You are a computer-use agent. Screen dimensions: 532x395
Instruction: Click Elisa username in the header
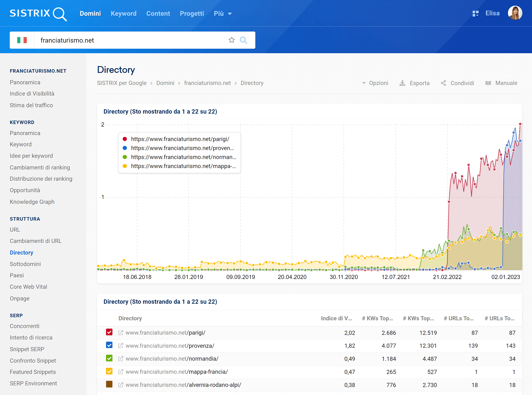click(492, 13)
